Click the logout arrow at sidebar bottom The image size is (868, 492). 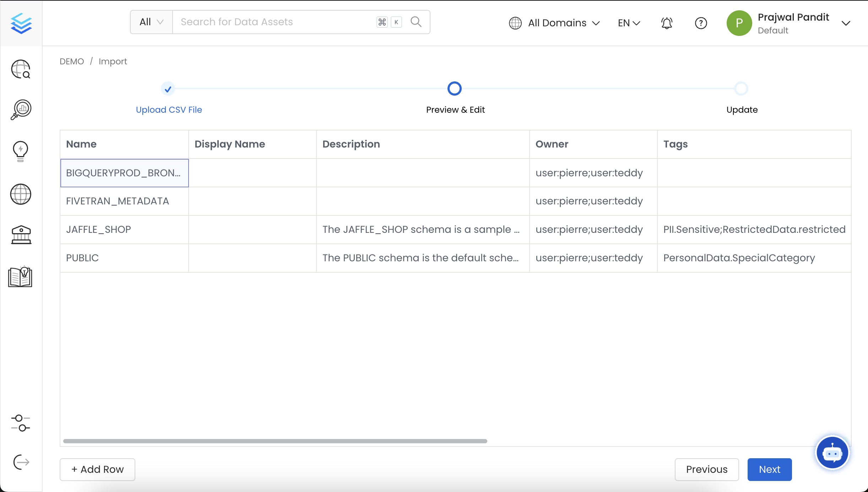[x=20, y=462]
